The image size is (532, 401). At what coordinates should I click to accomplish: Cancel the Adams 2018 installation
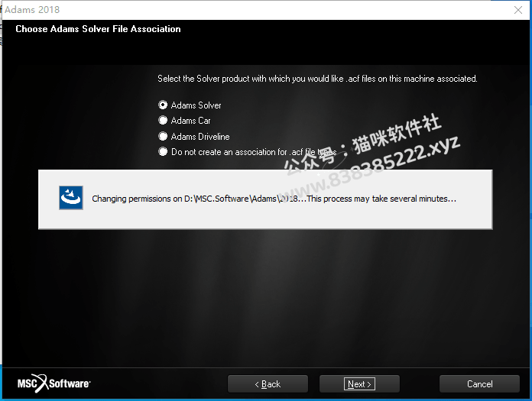coord(479,383)
